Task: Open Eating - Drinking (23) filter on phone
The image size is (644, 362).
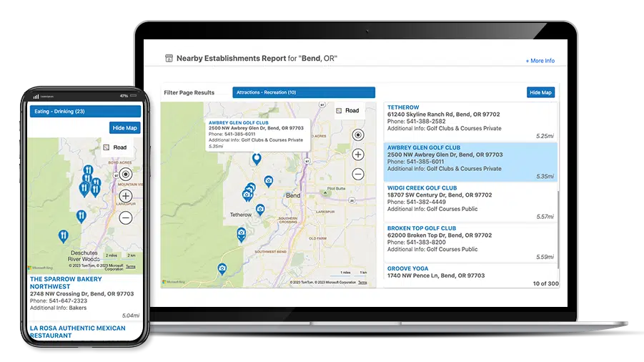Action: click(x=85, y=112)
